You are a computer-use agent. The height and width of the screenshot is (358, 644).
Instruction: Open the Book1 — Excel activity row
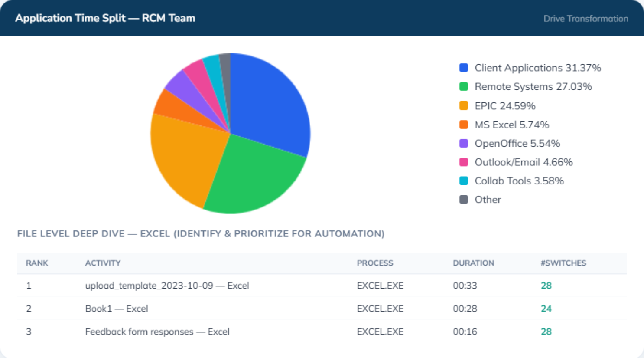point(322,309)
